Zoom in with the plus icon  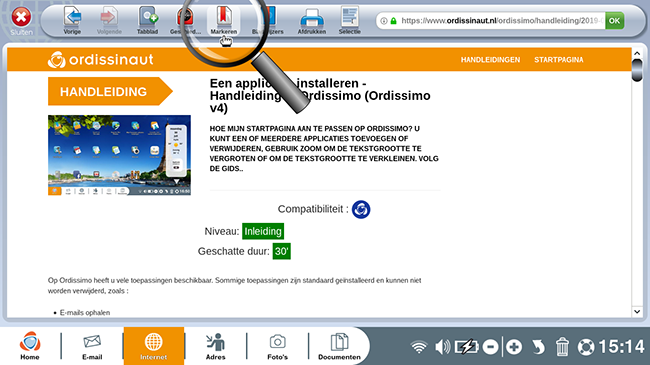(514, 347)
